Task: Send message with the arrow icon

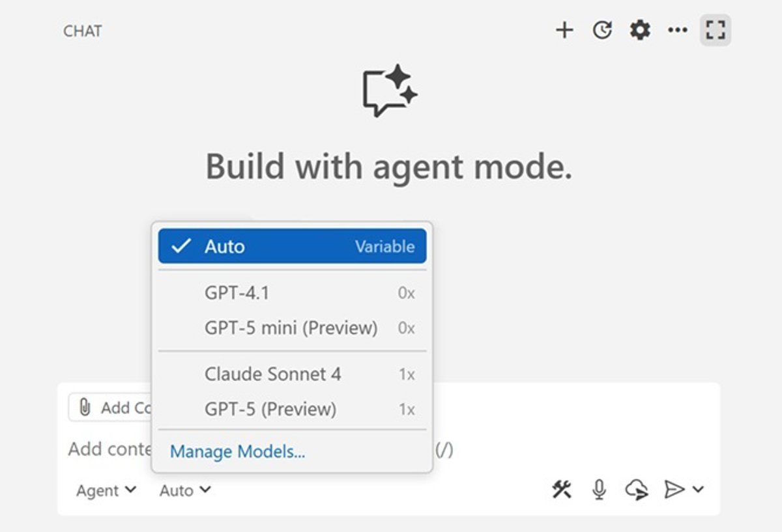Action: pos(674,490)
